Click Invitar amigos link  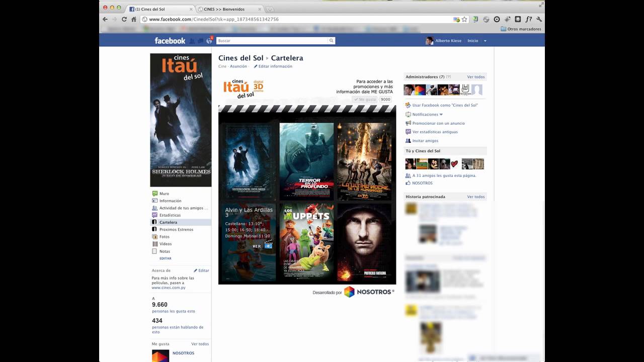[x=425, y=141]
